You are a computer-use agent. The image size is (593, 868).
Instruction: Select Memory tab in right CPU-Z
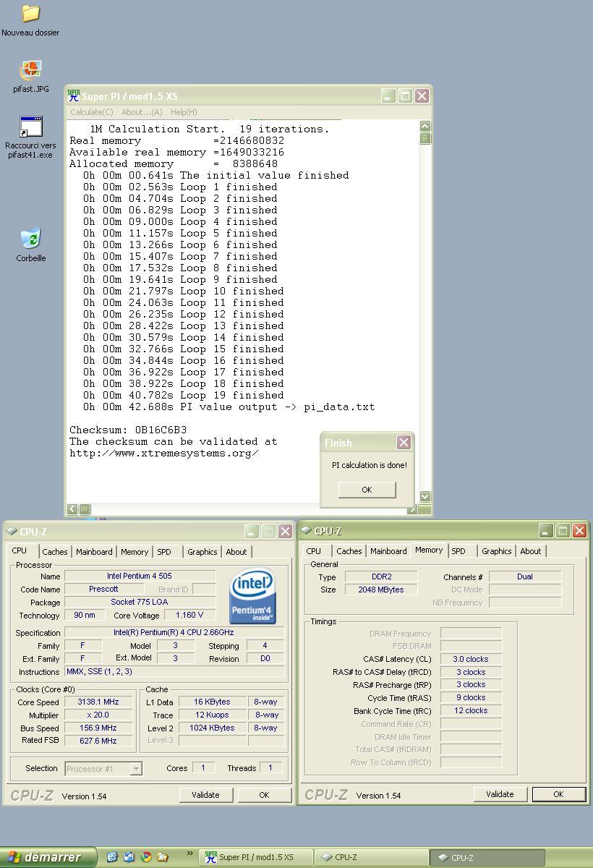[429, 550]
